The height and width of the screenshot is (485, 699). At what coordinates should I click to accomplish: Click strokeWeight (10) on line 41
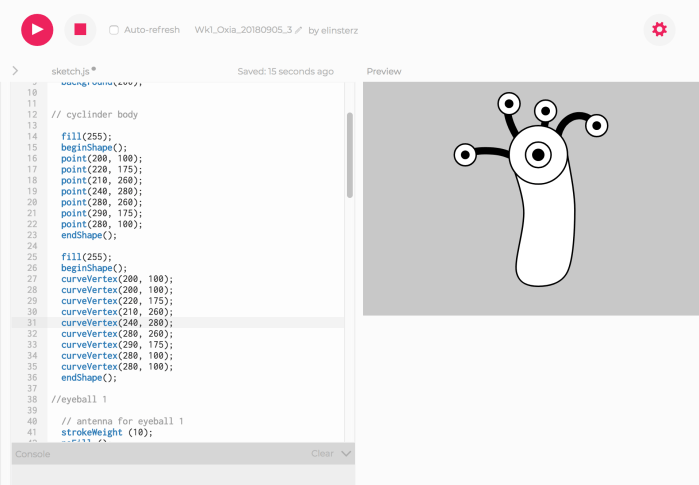point(107,432)
